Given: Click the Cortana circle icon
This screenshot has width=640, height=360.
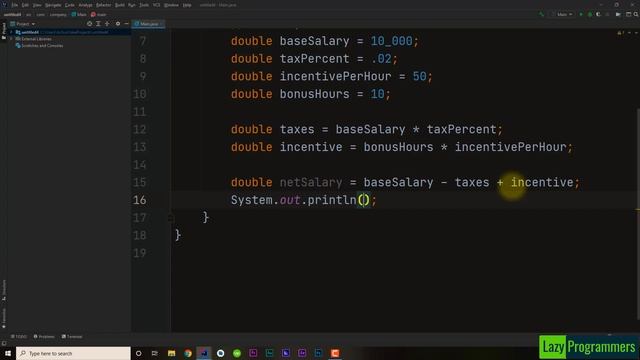Looking at the screenshot, I should pyautogui.click(x=138, y=353).
